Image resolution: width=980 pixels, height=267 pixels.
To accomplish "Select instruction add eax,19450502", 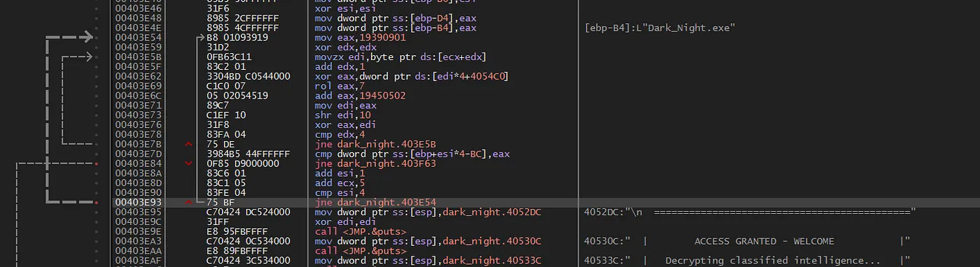I will pos(360,95).
